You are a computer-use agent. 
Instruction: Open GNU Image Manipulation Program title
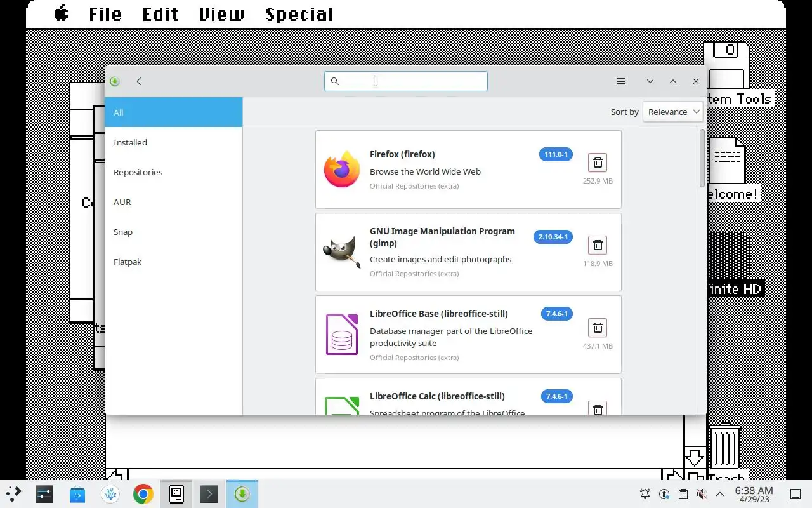[x=442, y=237]
